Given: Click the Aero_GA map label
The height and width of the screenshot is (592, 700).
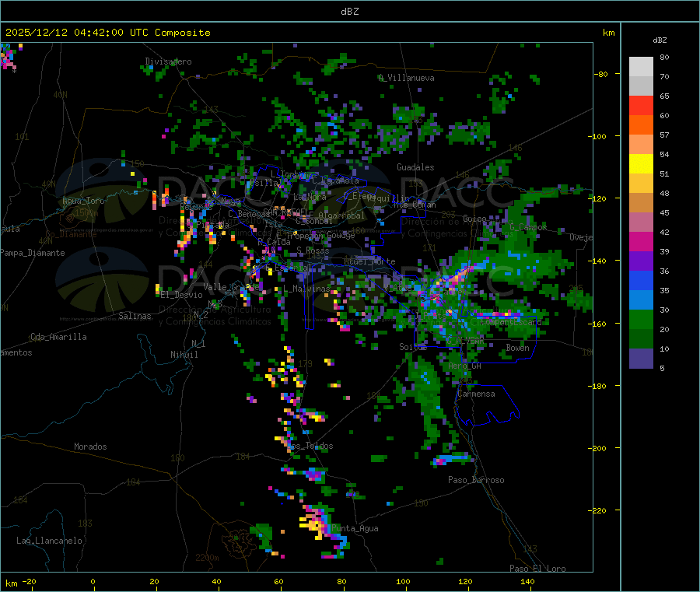Looking at the screenshot, I should [464, 366].
